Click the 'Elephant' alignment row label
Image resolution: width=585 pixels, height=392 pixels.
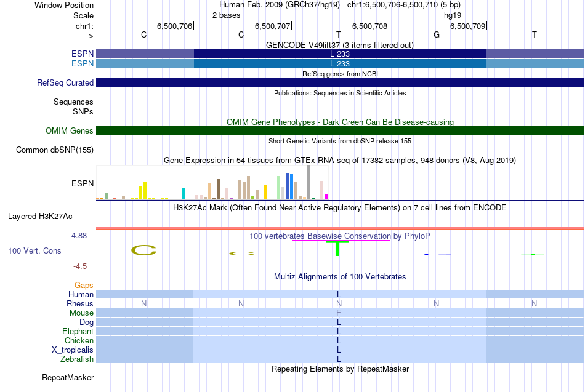click(x=78, y=331)
